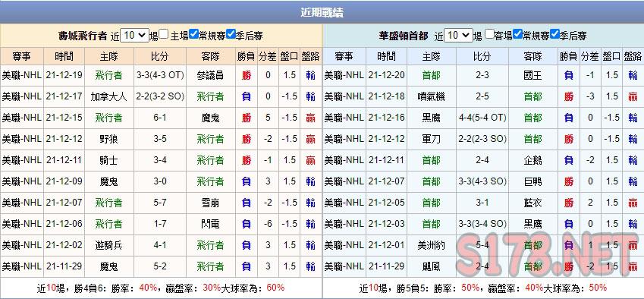Click the left table's 盤路 column header
This screenshot has height=299, width=644.
[x=310, y=56]
